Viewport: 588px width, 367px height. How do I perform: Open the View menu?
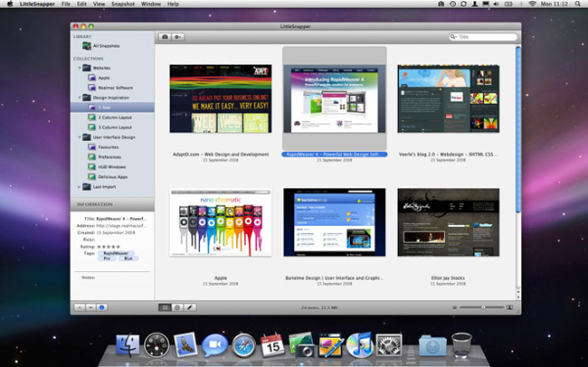tap(99, 5)
